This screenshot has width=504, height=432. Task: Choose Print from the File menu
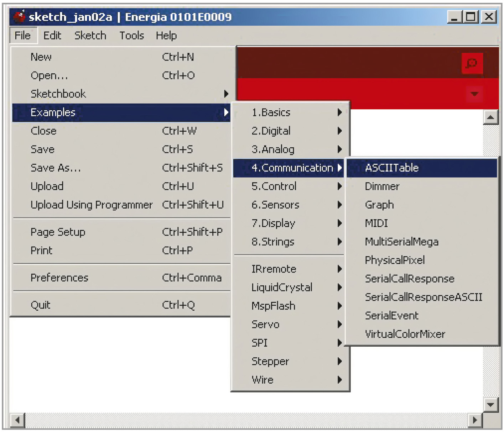(x=121, y=251)
